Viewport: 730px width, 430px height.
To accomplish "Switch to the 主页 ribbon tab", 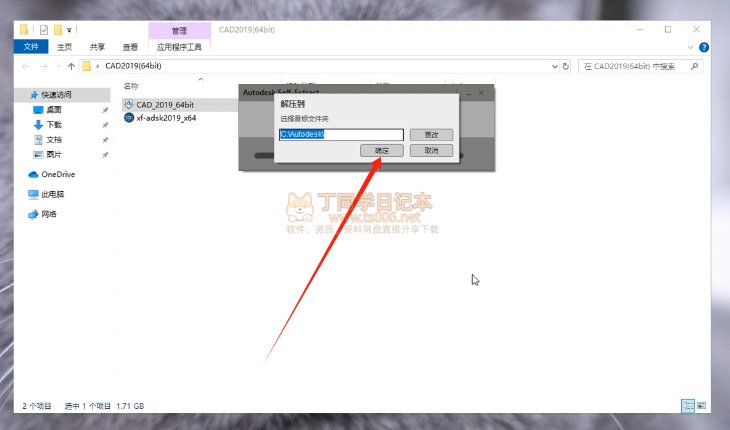I will [x=64, y=47].
